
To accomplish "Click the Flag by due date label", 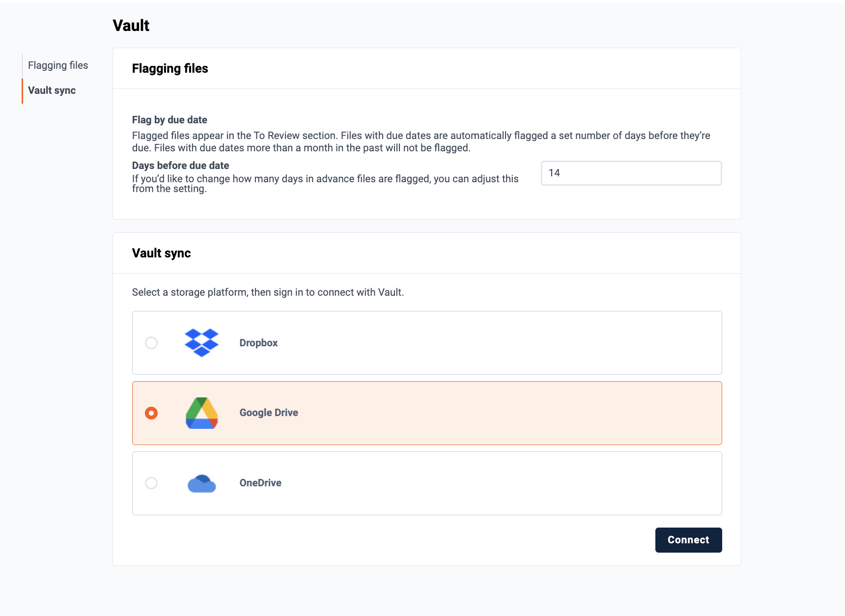I will click(169, 120).
